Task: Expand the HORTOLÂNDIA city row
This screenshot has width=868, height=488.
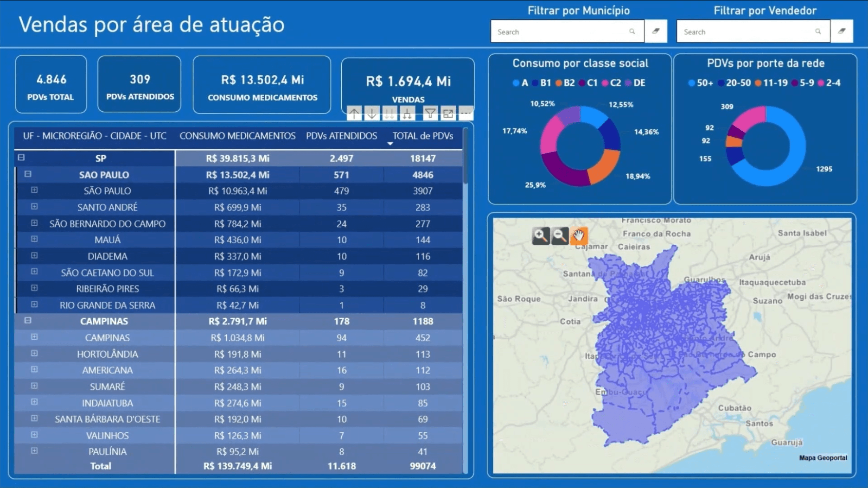Action: 34,354
